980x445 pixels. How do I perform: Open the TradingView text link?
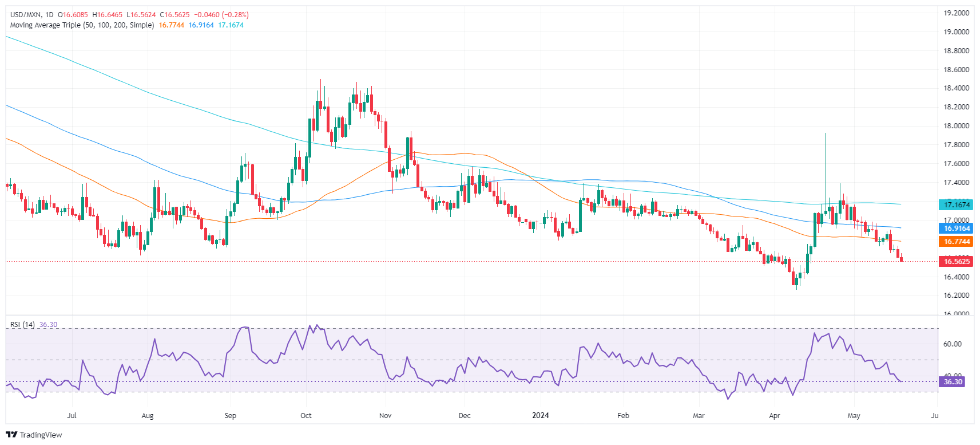pos(41,435)
